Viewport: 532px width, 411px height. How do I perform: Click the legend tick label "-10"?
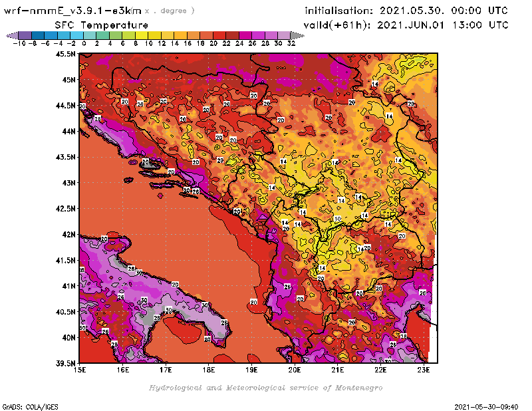[19, 43]
